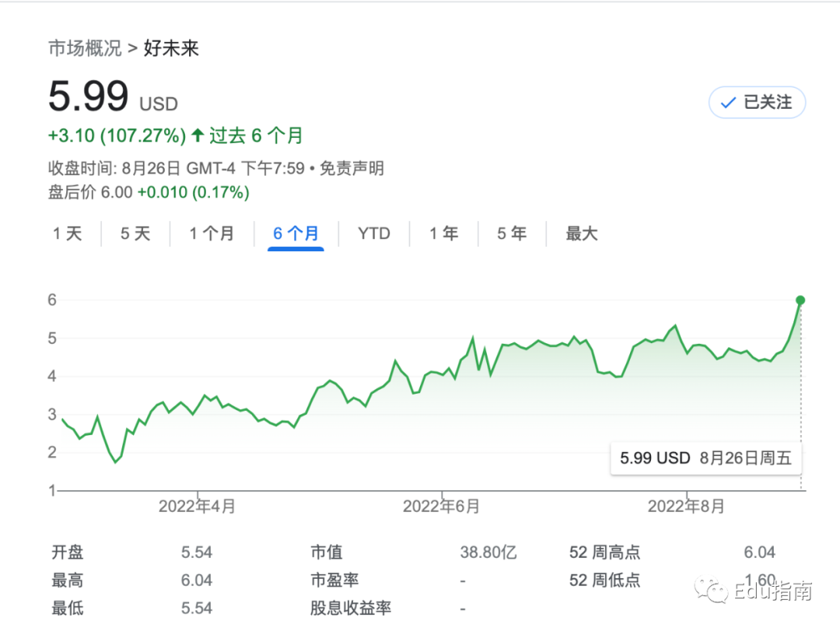The width and height of the screenshot is (840, 628).
Task: Switch chart to 最大 range tab
Action: 582,233
